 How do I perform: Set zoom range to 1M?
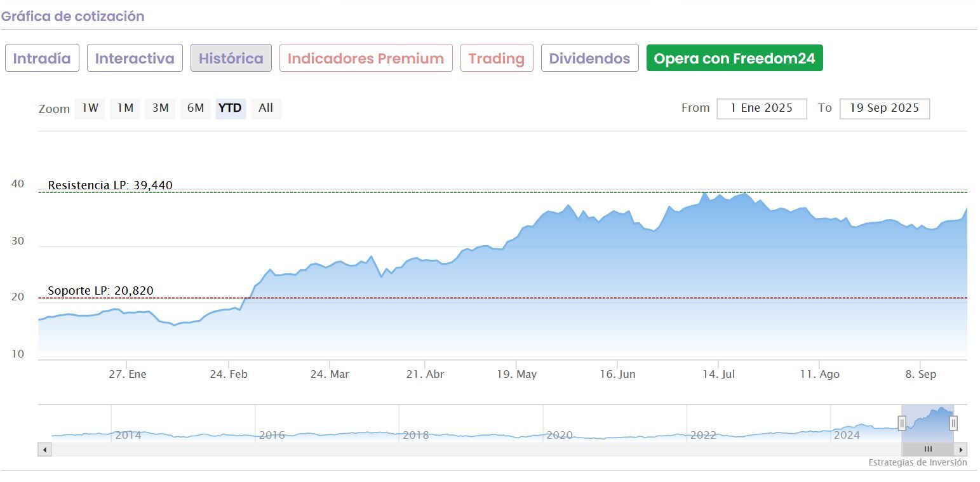[x=125, y=108]
